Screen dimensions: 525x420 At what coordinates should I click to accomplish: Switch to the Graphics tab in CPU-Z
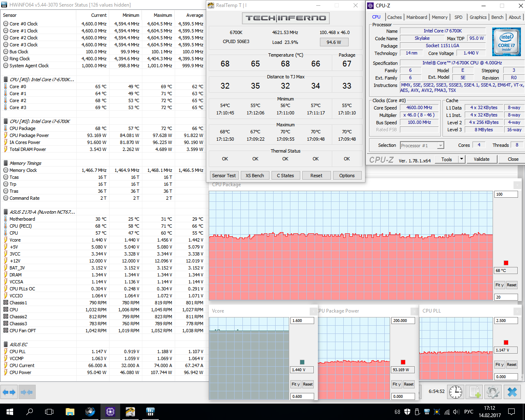click(x=478, y=17)
